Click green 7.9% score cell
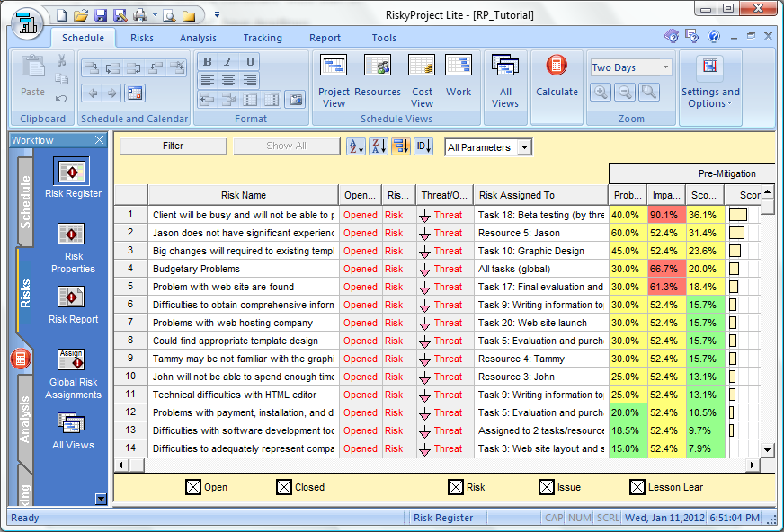Screen dimensions: 784x532 click(x=706, y=448)
